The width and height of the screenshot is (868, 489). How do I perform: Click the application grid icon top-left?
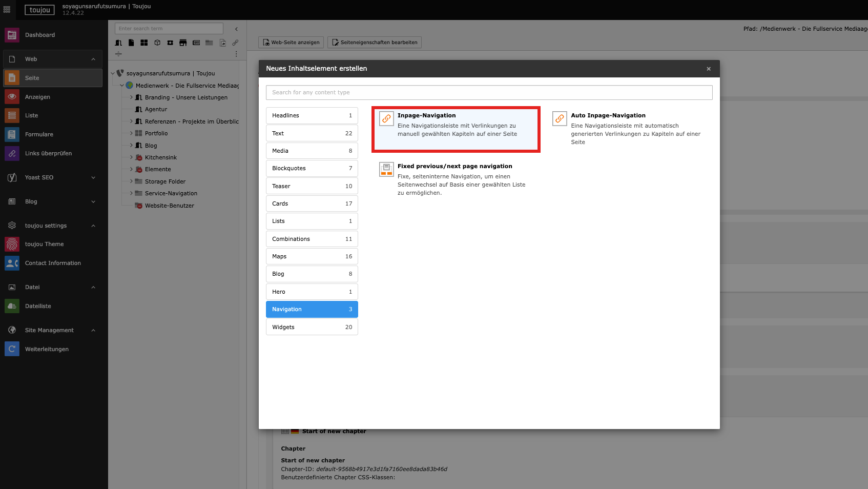(7, 9)
